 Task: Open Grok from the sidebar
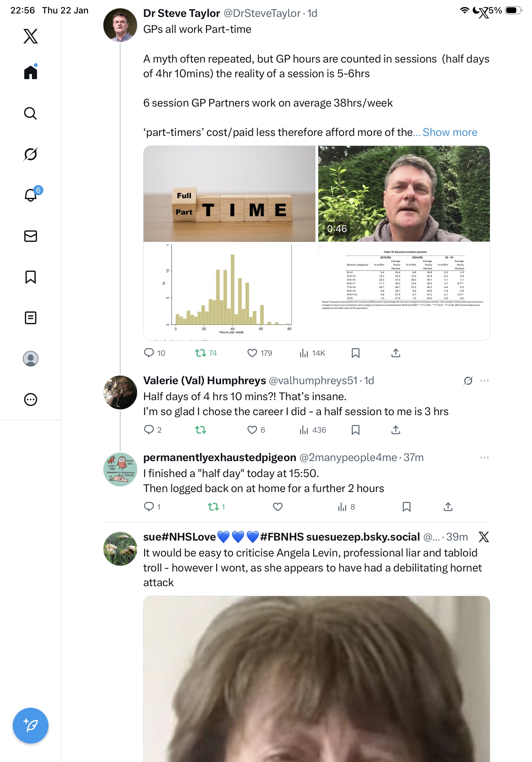pyautogui.click(x=31, y=154)
